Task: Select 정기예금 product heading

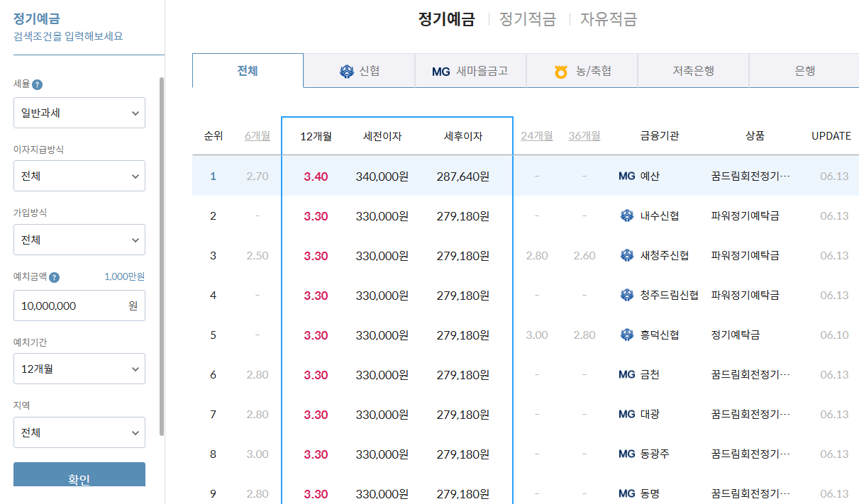Action: click(446, 19)
